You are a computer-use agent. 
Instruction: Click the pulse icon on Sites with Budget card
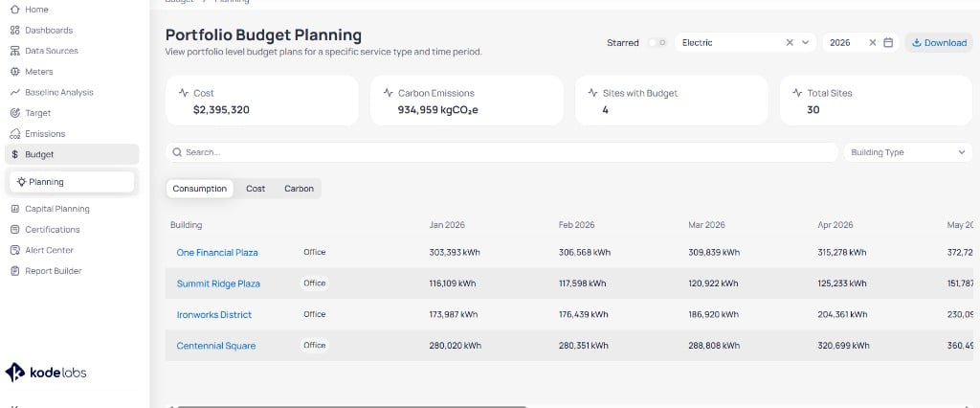tap(593, 93)
